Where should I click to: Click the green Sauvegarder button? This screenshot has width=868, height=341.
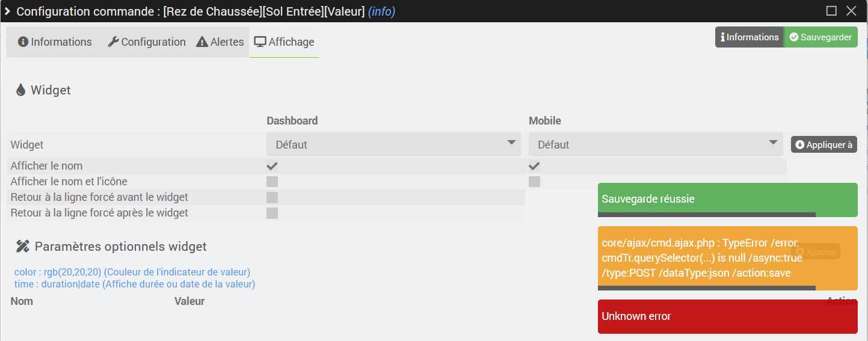(821, 37)
